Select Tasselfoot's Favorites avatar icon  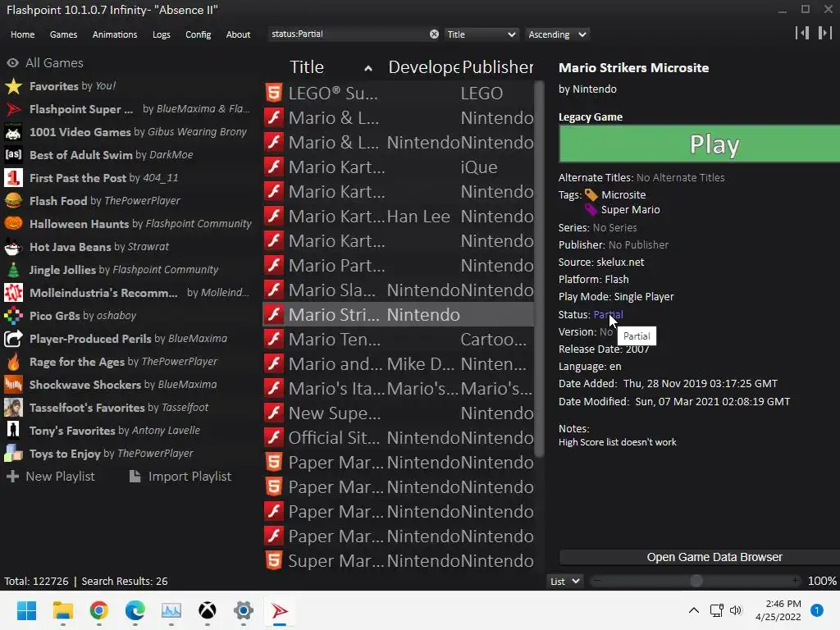[x=13, y=408]
